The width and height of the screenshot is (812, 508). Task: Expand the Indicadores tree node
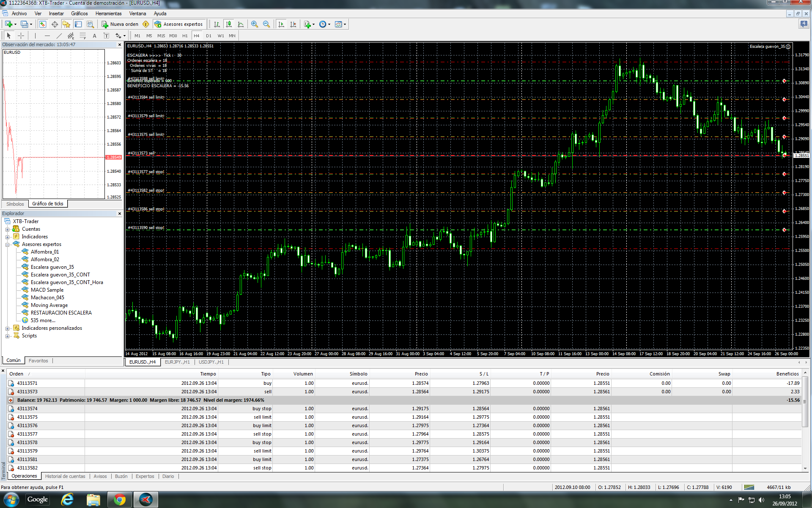click(x=7, y=237)
